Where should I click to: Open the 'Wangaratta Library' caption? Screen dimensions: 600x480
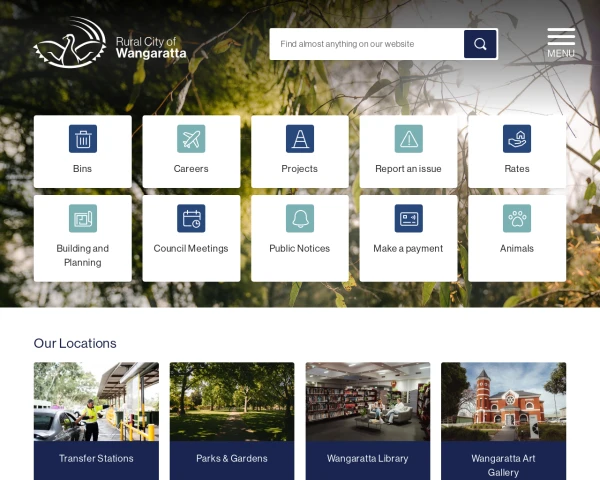(368, 458)
